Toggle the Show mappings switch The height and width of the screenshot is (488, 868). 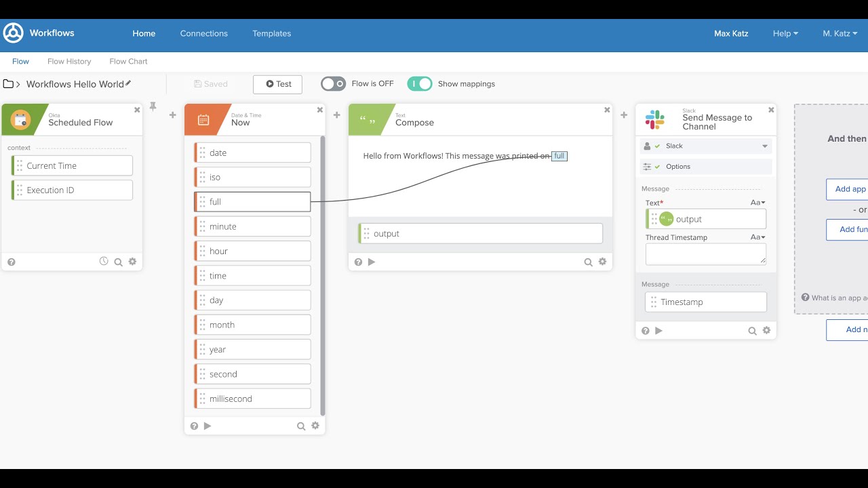(420, 84)
